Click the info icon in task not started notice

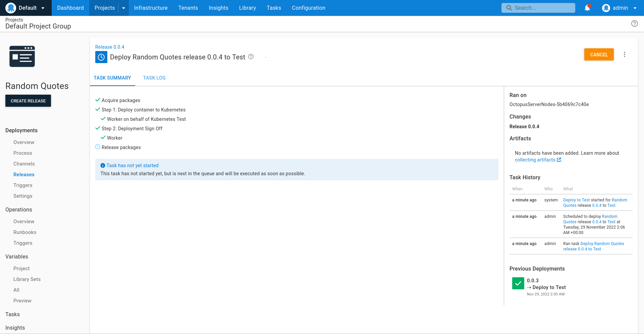tap(103, 165)
